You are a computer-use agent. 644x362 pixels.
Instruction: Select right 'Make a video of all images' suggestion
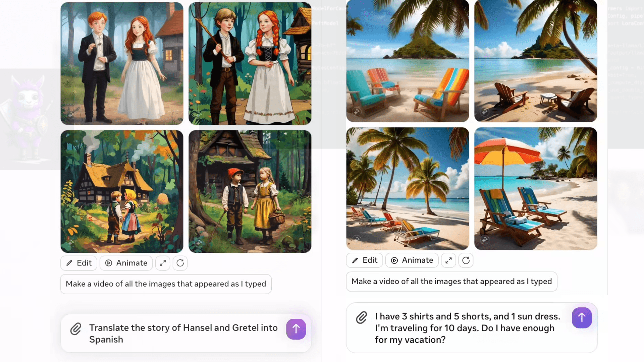point(451,282)
